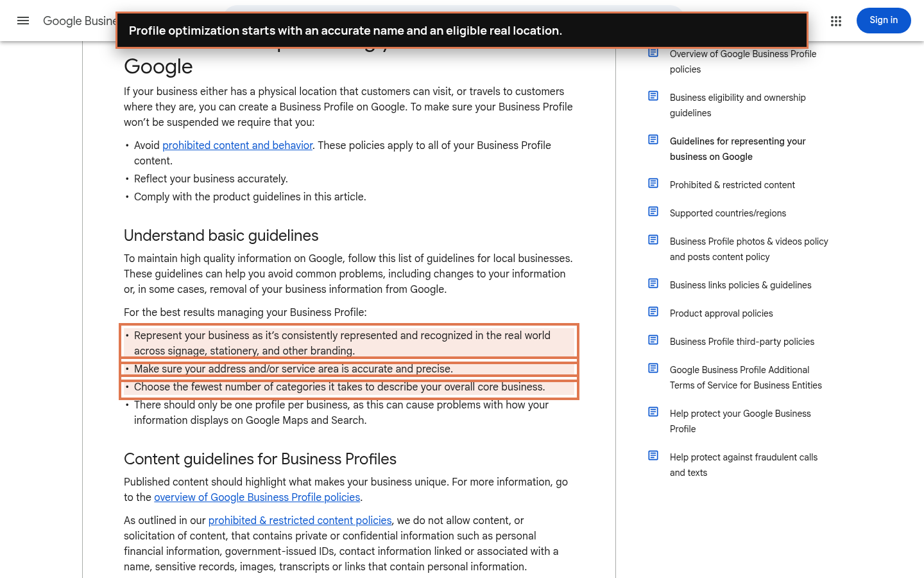This screenshot has height=578, width=924.
Task: Click bullet about address and service area accuracy
Action: (293, 369)
